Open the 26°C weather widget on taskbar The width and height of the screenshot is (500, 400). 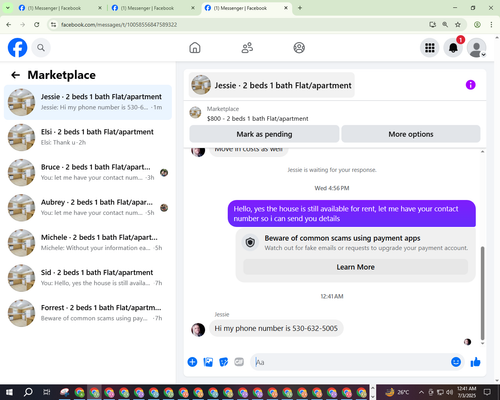point(397,392)
